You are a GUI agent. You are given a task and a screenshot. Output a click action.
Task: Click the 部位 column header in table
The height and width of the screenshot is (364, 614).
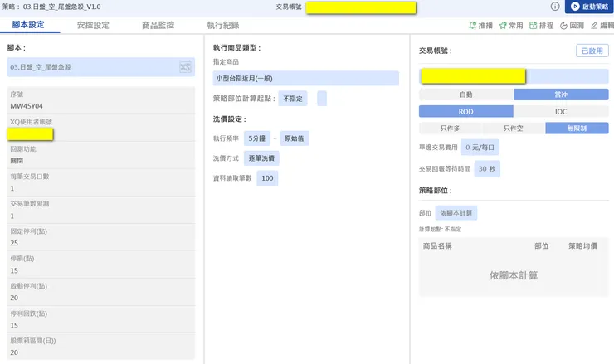tap(542, 245)
